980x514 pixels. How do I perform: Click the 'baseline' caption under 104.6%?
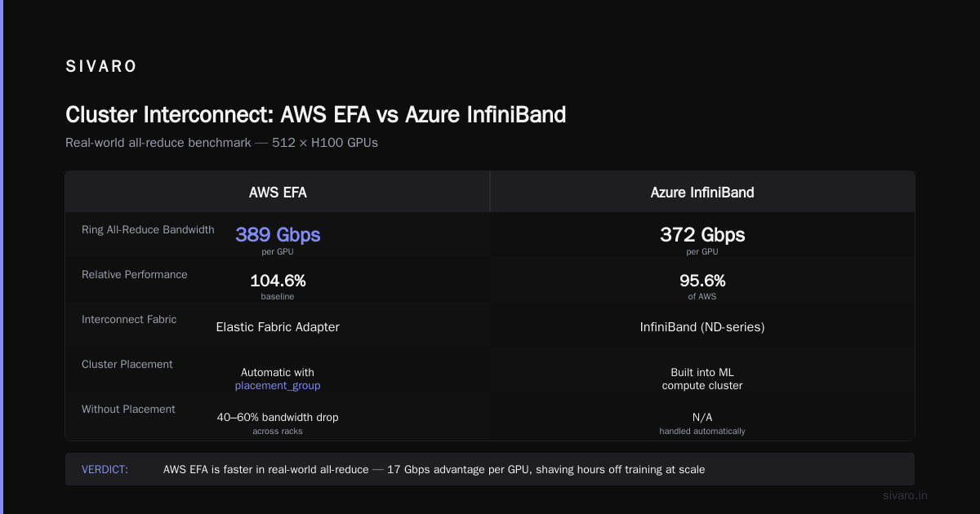pyautogui.click(x=278, y=297)
